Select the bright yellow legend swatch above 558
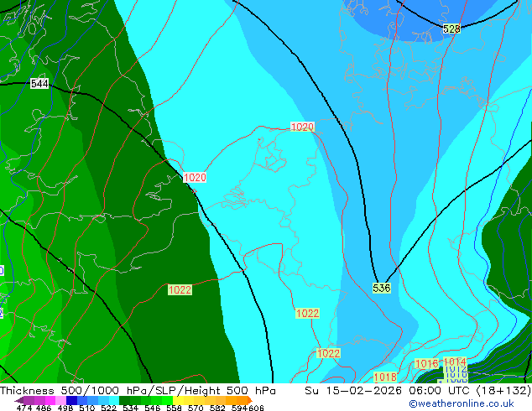This screenshot has width=532, height=411. pyautogui.click(x=178, y=400)
